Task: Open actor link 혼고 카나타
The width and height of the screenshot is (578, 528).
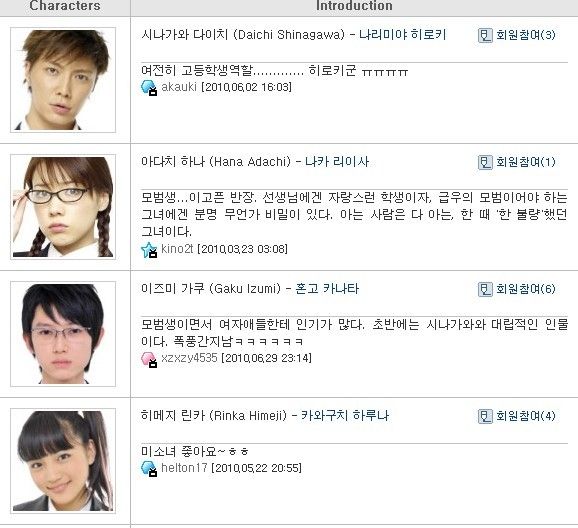Action: click(x=327, y=289)
